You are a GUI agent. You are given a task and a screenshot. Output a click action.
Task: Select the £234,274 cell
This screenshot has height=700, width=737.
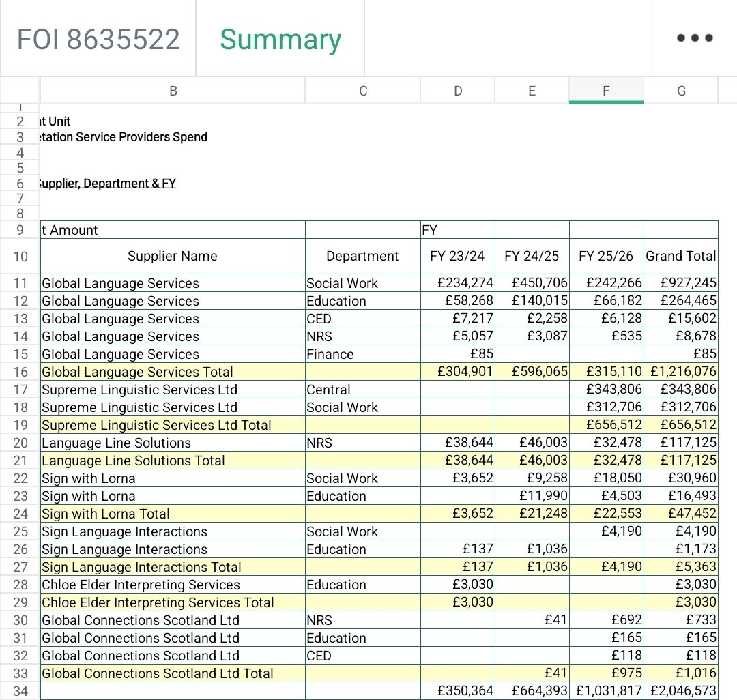[x=457, y=283]
